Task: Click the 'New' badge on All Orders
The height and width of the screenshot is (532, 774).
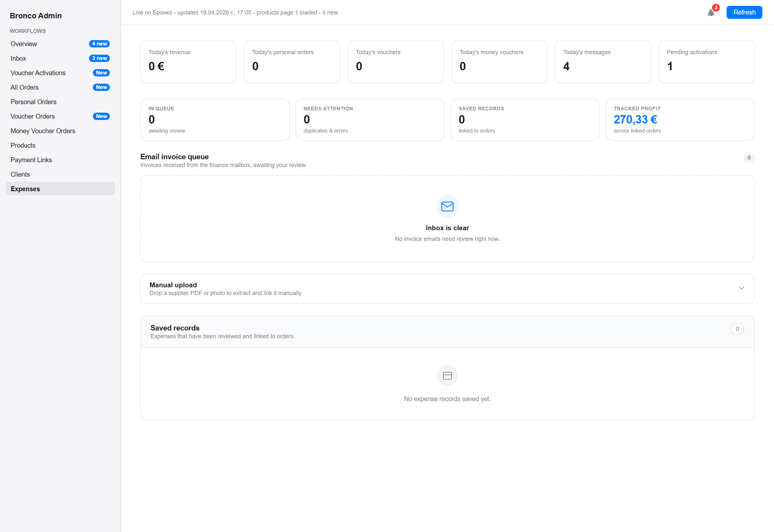Action: pos(101,87)
